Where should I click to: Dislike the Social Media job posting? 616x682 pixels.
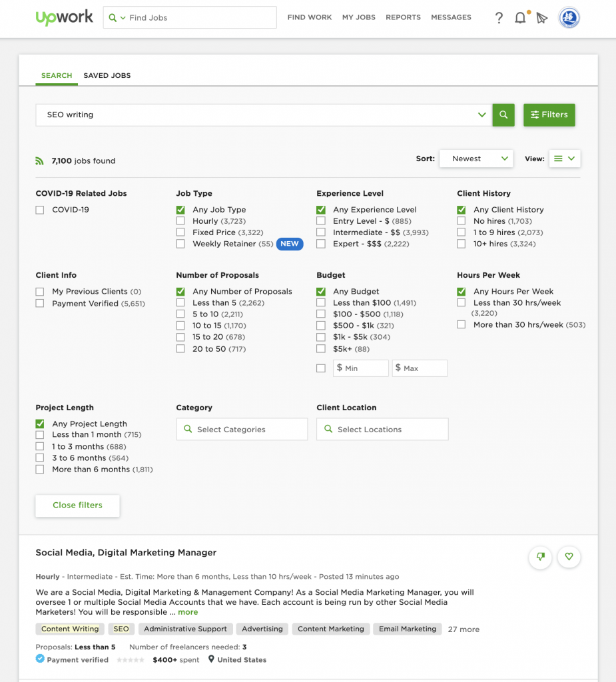(x=540, y=557)
